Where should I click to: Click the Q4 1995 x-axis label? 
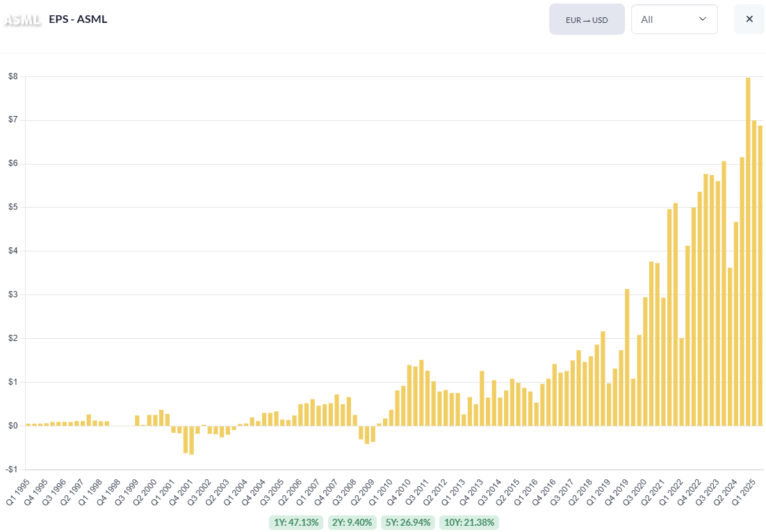pyautogui.click(x=36, y=492)
